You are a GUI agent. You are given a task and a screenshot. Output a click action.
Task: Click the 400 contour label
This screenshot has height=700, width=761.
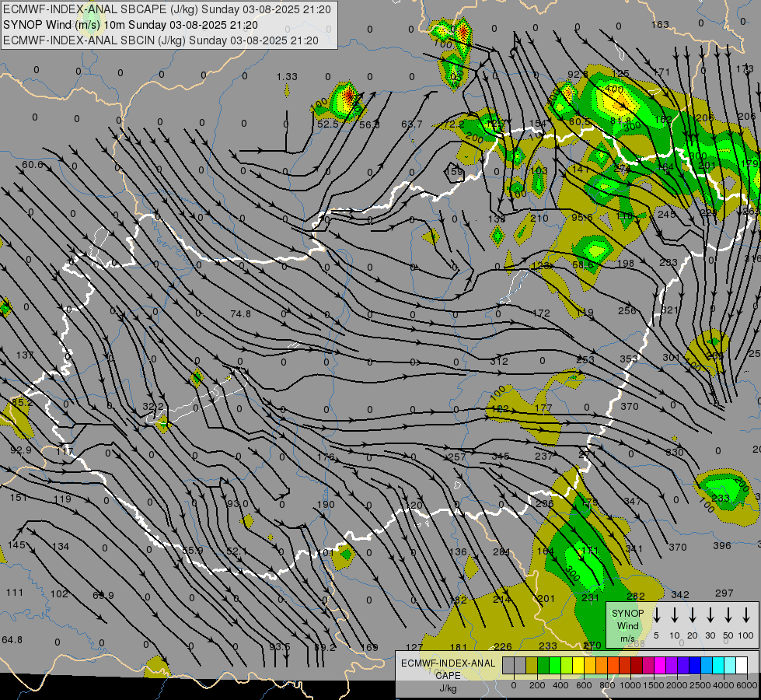pos(614,89)
